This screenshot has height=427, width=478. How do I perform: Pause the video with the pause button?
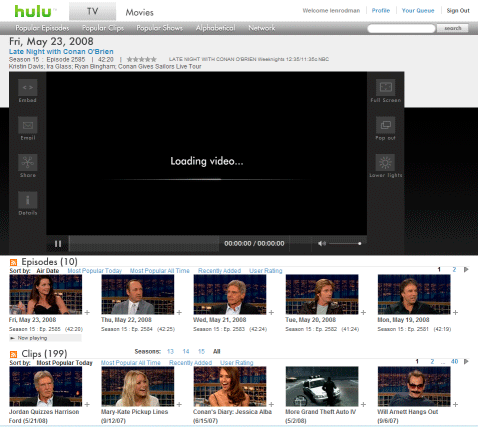point(58,244)
